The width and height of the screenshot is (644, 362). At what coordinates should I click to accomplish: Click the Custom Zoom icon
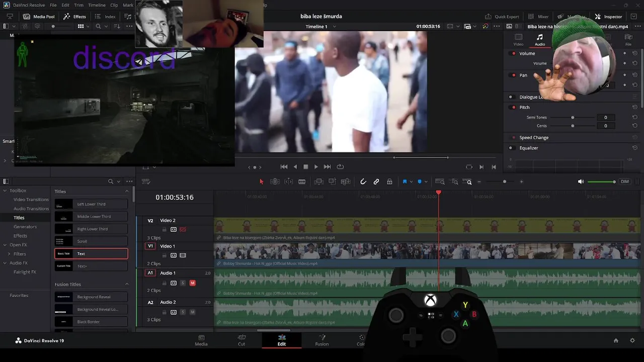[467, 182]
